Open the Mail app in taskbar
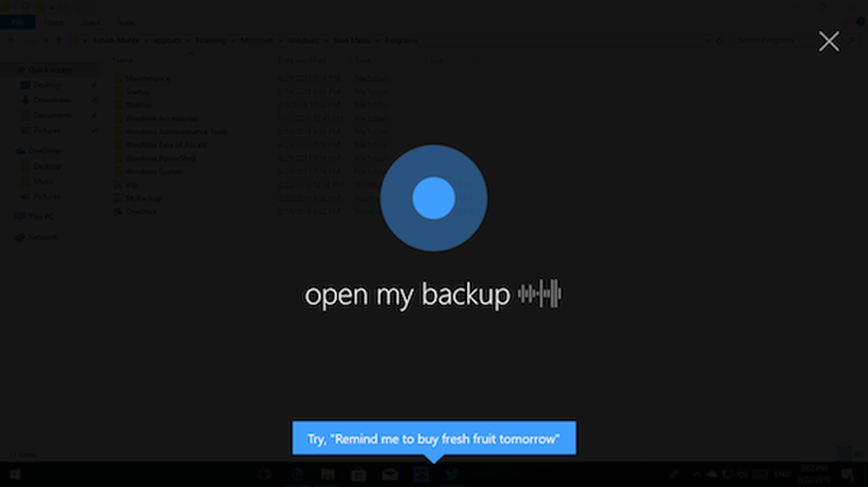868x487 pixels. [x=390, y=474]
